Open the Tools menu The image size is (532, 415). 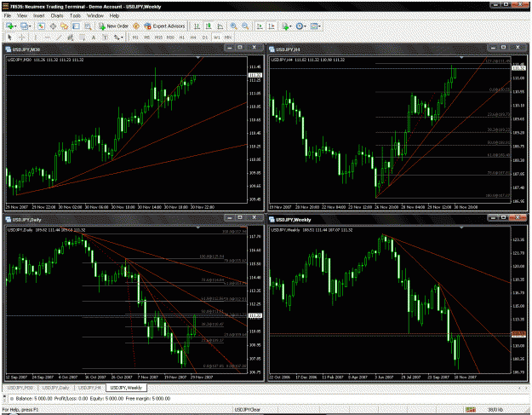coord(75,15)
